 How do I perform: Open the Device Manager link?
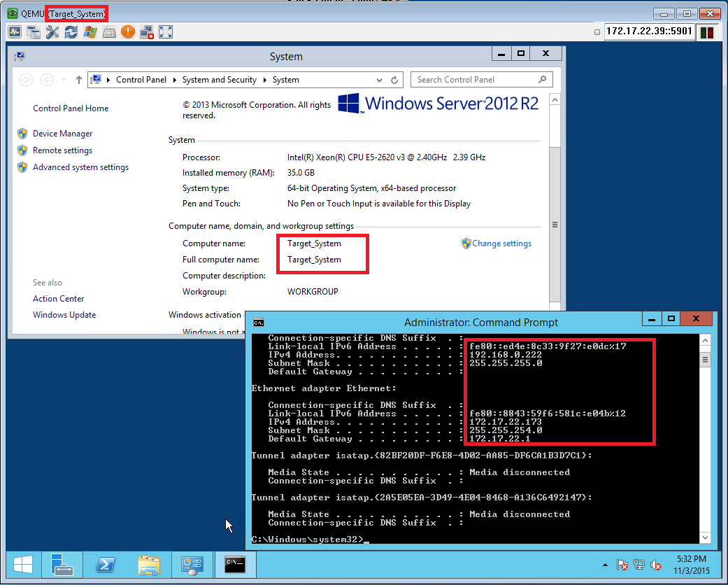pyautogui.click(x=62, y=134)
